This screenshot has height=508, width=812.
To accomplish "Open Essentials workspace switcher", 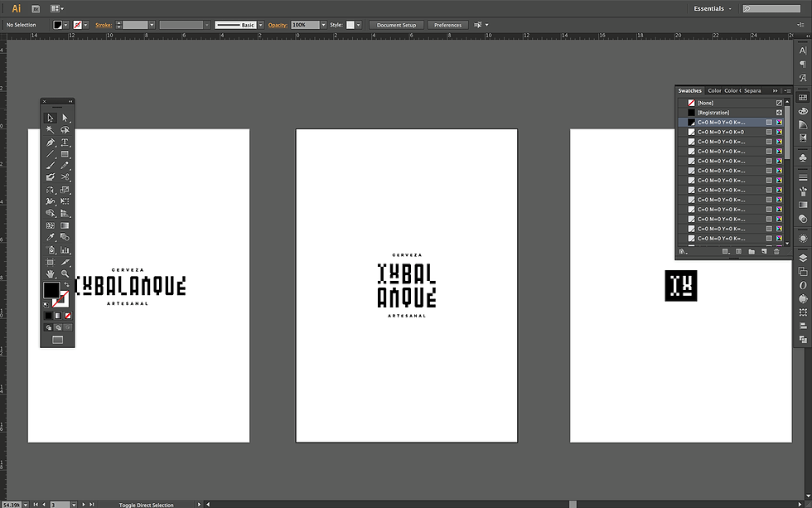I will 713,9.
